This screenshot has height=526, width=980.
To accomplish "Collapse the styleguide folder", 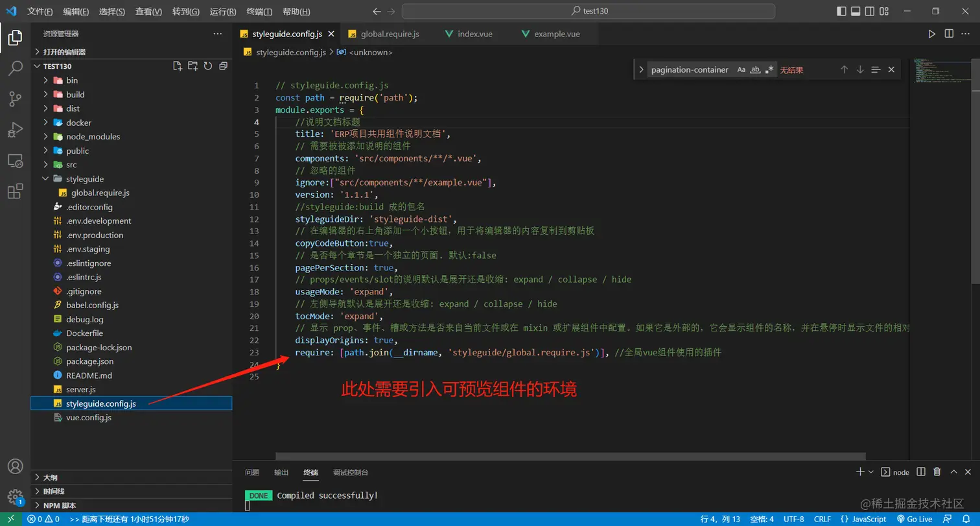I will (132, 179).
